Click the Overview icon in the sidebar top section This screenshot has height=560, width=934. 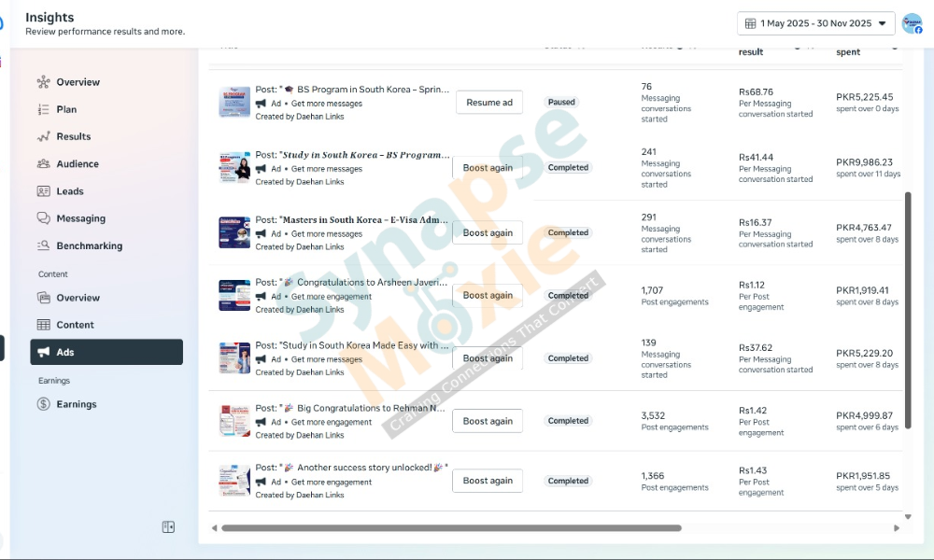43,82
